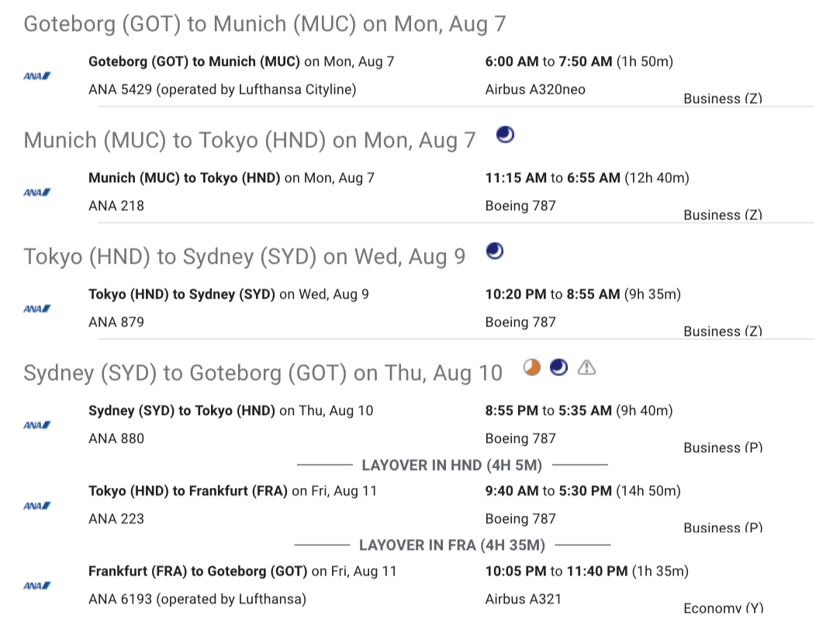Select the Sydney to Goteborg trip heading
This screenshot has height=640, width=840.
click(263, 373)
